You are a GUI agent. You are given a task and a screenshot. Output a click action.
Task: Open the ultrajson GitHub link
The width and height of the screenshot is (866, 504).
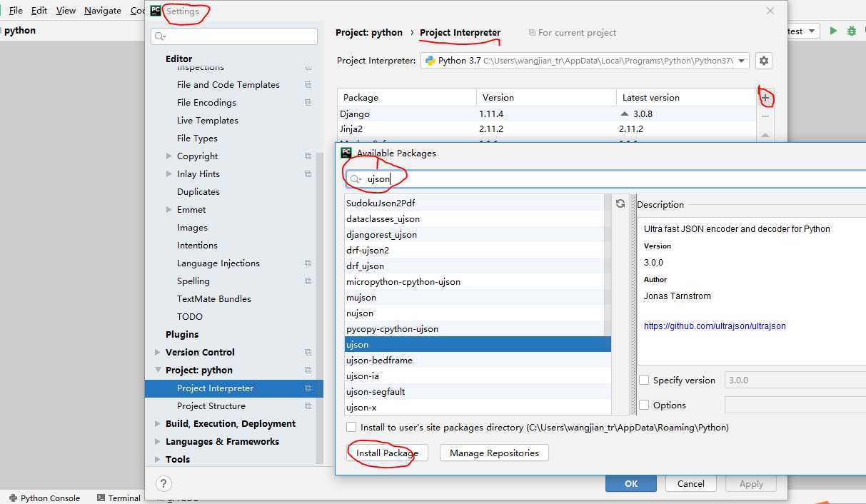[x=715, y=326]
